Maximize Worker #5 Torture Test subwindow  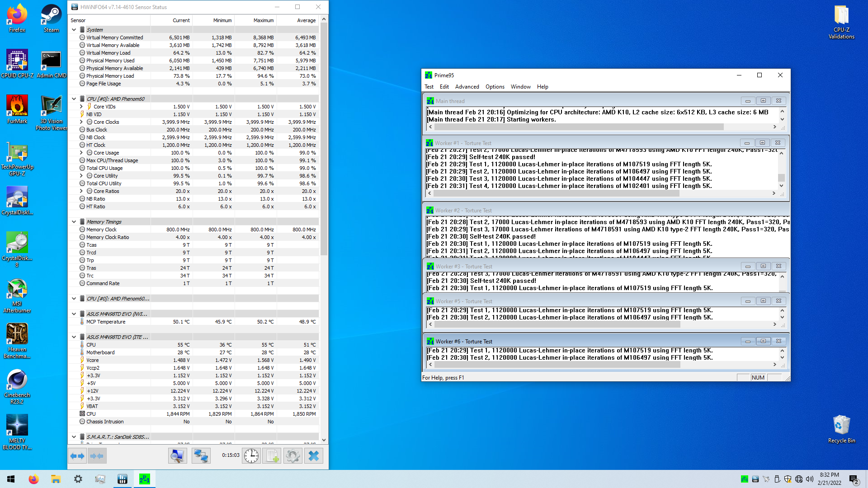tap(763, 301)
